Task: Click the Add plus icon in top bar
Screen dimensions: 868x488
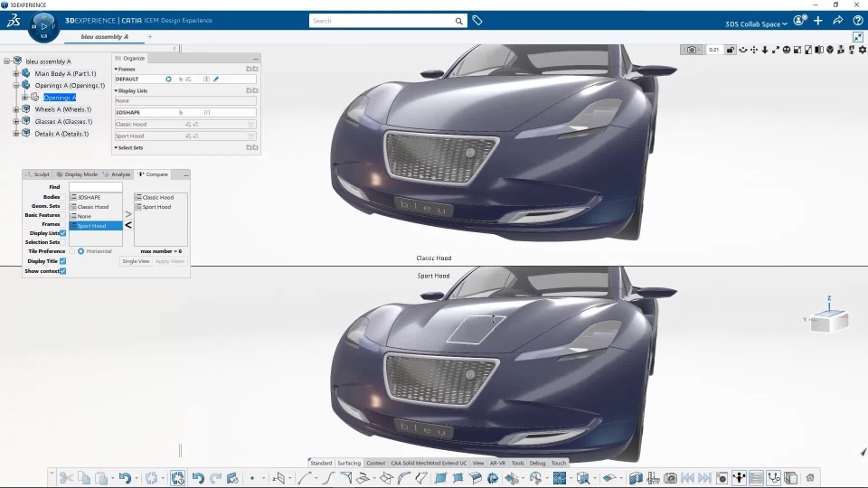Action: click(x=818, y=21)
